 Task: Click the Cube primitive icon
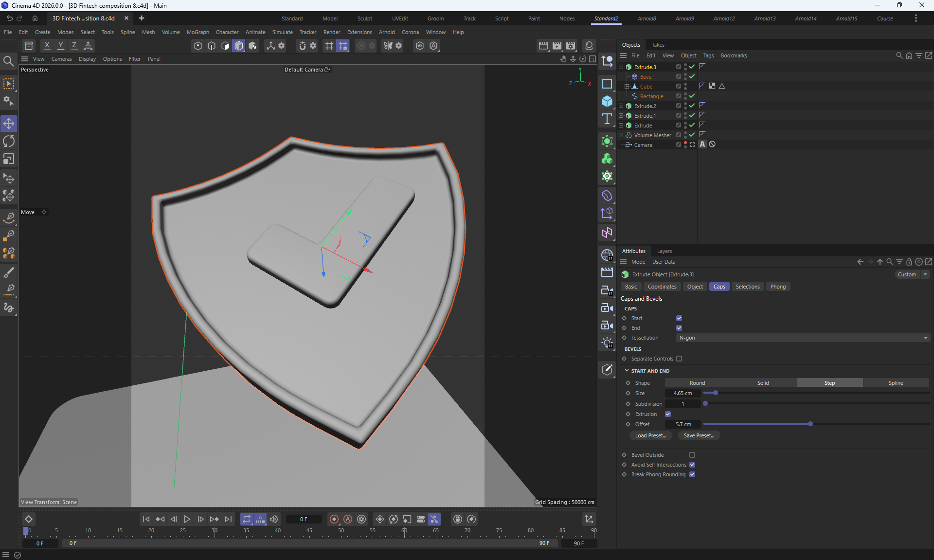(x=607, y=101)
